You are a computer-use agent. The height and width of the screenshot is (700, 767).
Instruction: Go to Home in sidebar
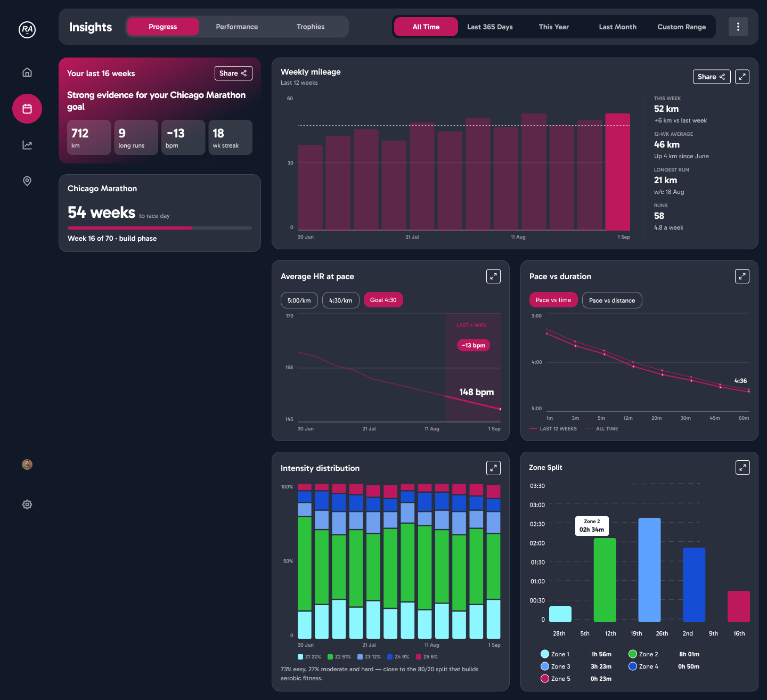tap(27, 72)
